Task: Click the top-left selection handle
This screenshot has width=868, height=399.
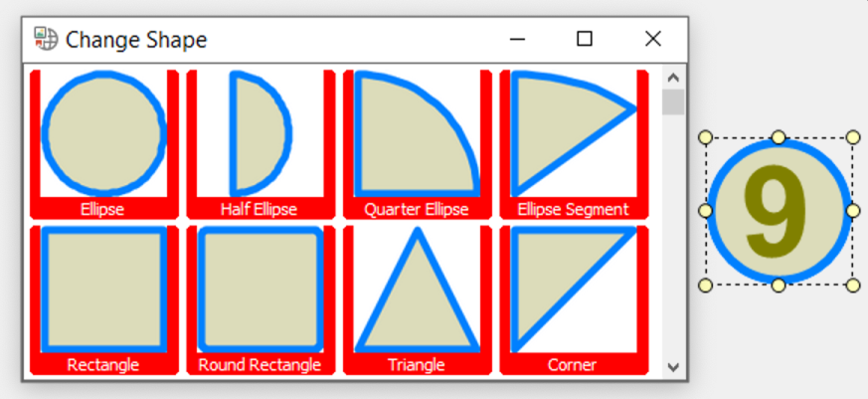Action: [705, 137]
